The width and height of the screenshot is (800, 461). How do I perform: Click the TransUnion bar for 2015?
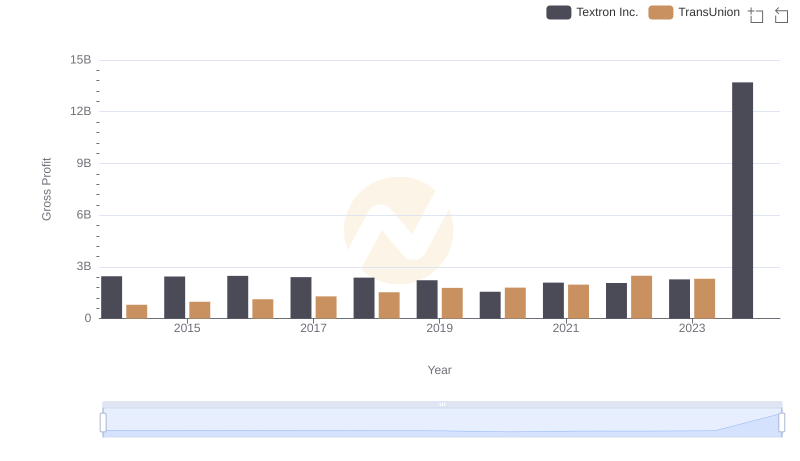click(199, 310)
